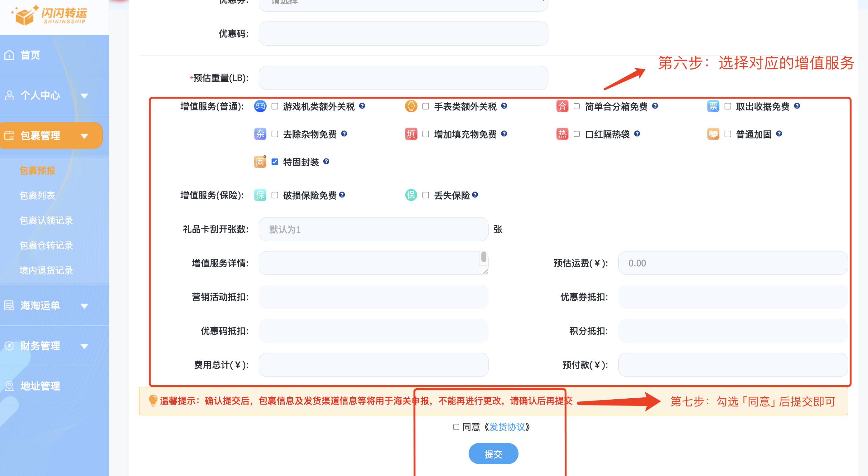
Task: Tick the agree 同意 发货协议 checkbox
Action: (x=456, y=427)
